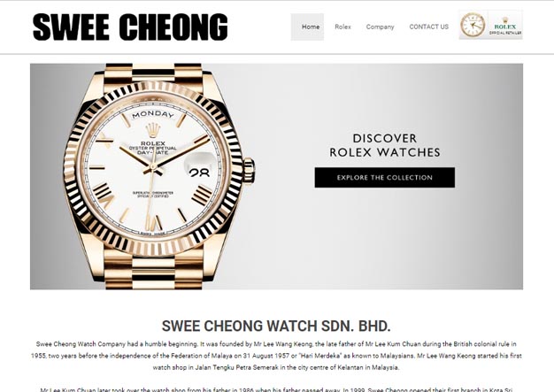Click the Discover Rolex Watches heading
This screenshot has height=392, width=554.
click(384, 145)
